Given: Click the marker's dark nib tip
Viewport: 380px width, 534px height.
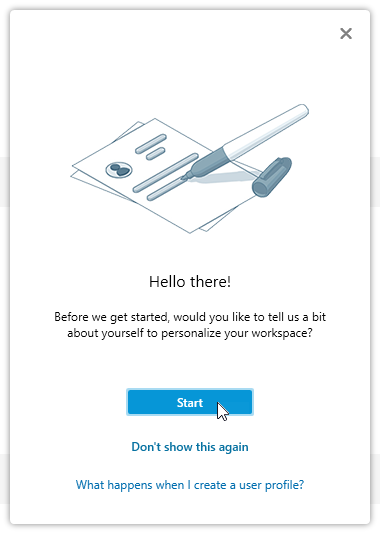Looking at the screenshot, I should click(x=186, y=176).
